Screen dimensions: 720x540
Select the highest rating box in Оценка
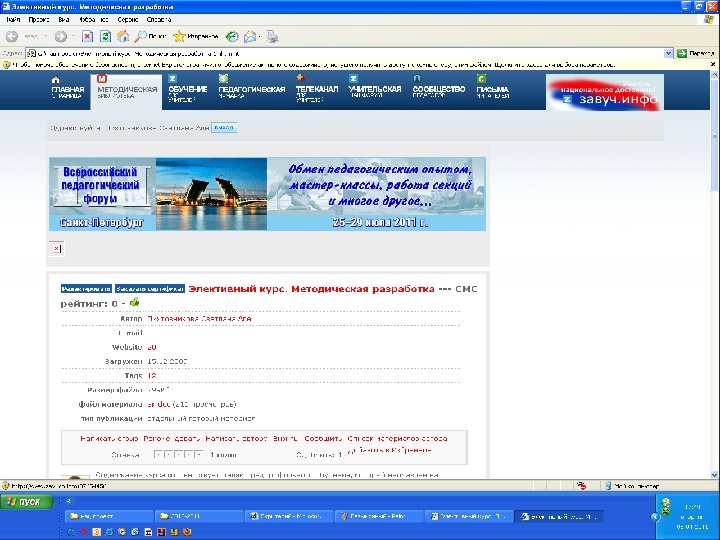click(x=198, y=455)
